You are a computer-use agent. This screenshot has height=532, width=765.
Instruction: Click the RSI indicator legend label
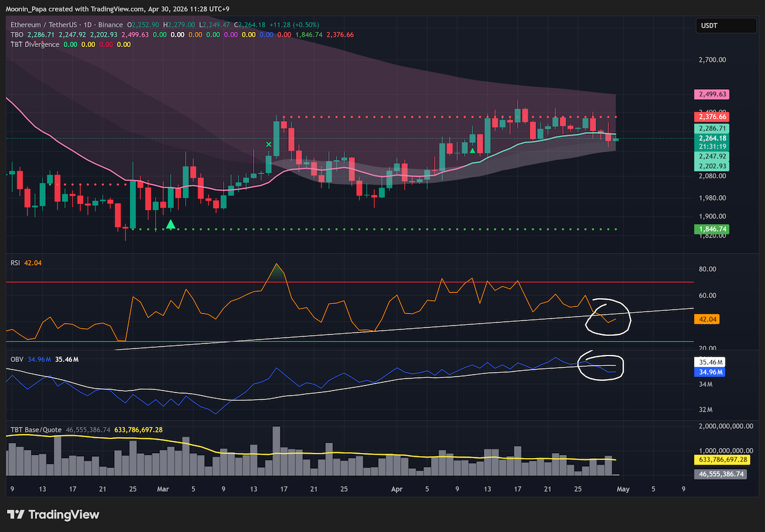(x=15, y=262)
